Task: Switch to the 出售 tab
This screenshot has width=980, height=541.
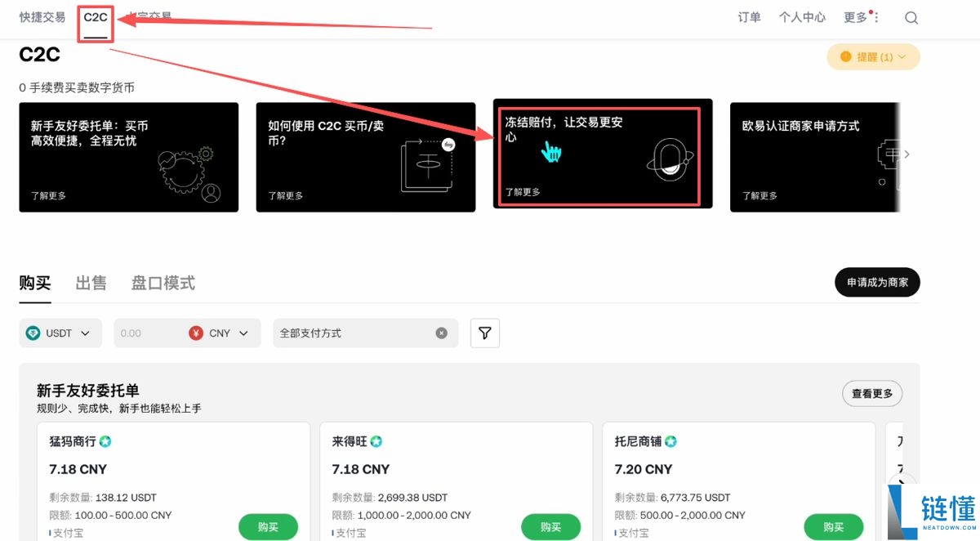Action: [91, 283]
